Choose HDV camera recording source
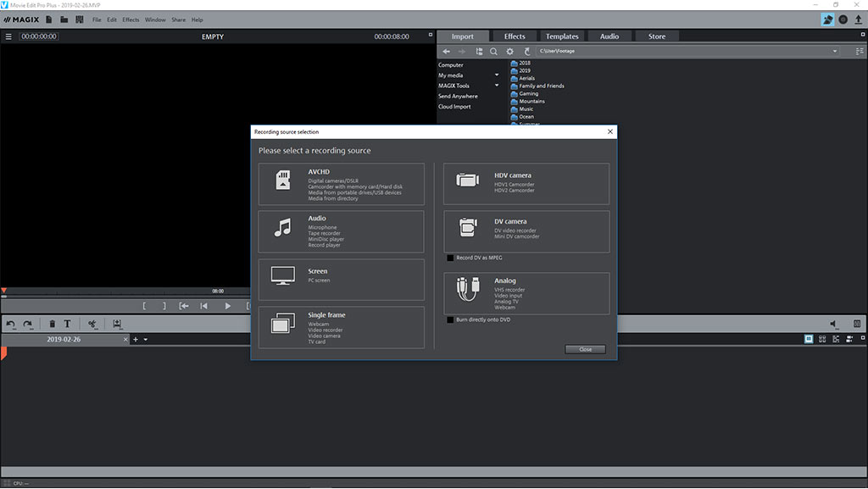Image resolution: width=868 pixels, height=489 pixels. point(526,184)
